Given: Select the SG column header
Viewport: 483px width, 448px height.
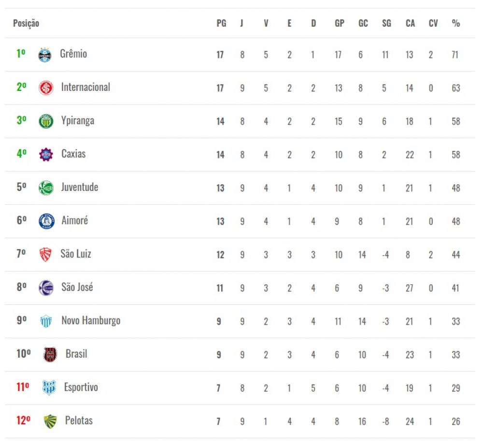Looking at the screenshot, I should (386, 23).
